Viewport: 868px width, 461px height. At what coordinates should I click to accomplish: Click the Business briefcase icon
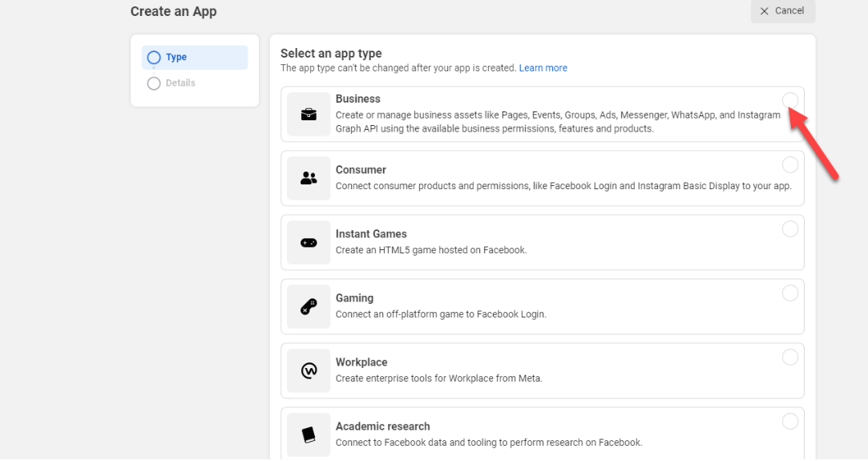(309, 115)
